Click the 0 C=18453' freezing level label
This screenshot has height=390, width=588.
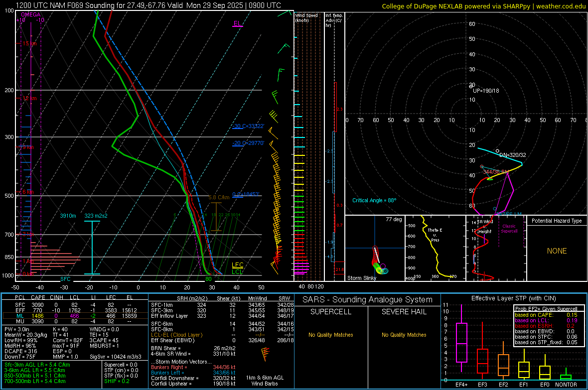246,194
